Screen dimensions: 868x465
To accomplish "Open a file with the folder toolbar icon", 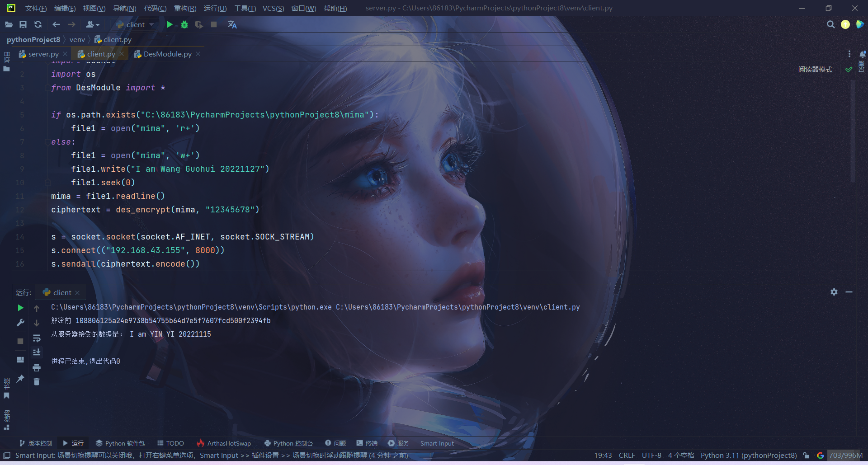I will click(9, 24).
